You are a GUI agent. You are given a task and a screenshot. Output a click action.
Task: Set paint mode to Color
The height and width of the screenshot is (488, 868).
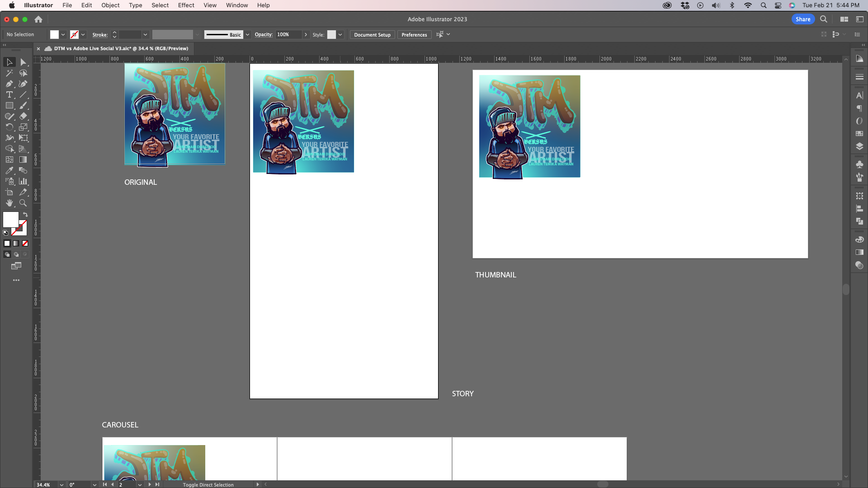[7, 244]
